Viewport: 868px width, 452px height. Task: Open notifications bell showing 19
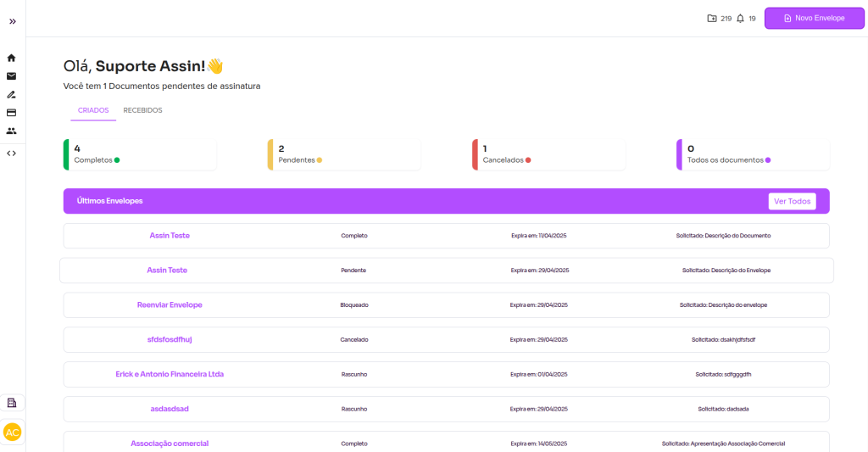[x=741, y=19]
